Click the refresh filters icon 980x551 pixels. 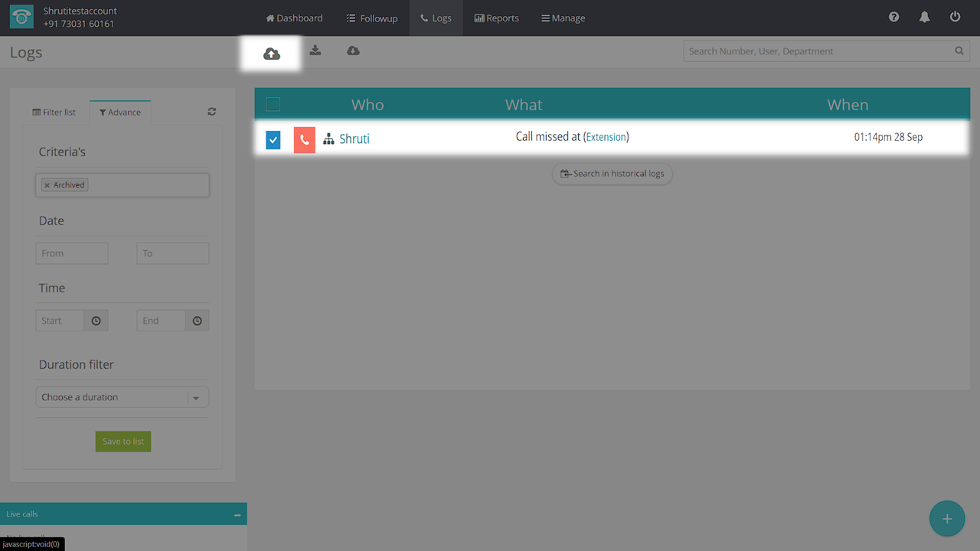tap(211, 112)
